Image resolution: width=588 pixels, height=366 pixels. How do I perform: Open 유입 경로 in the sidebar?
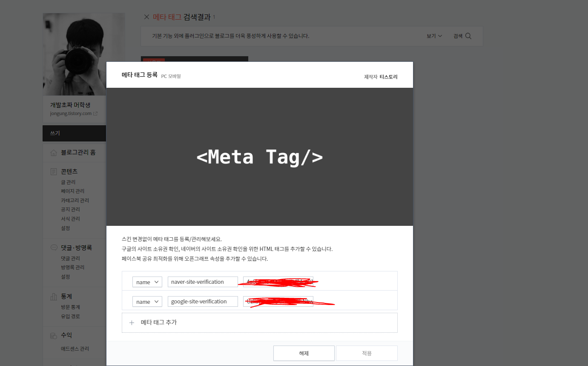point(70,316)
